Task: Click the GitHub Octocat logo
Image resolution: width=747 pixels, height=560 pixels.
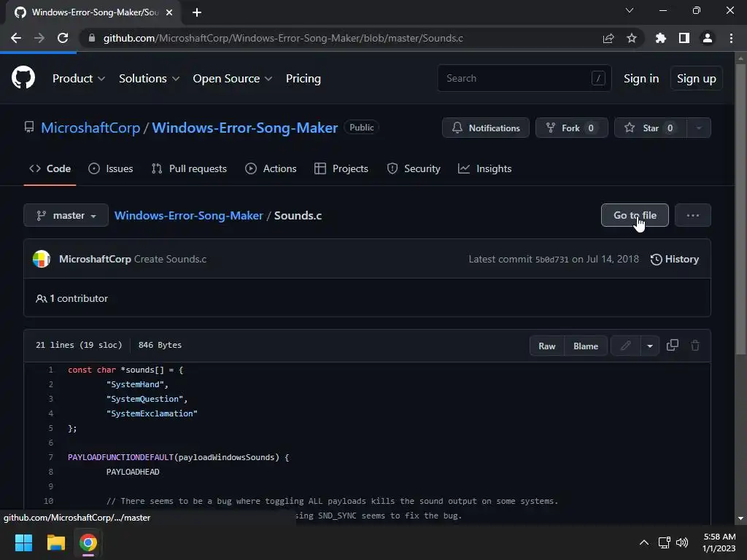Action: tap(23, 78)
